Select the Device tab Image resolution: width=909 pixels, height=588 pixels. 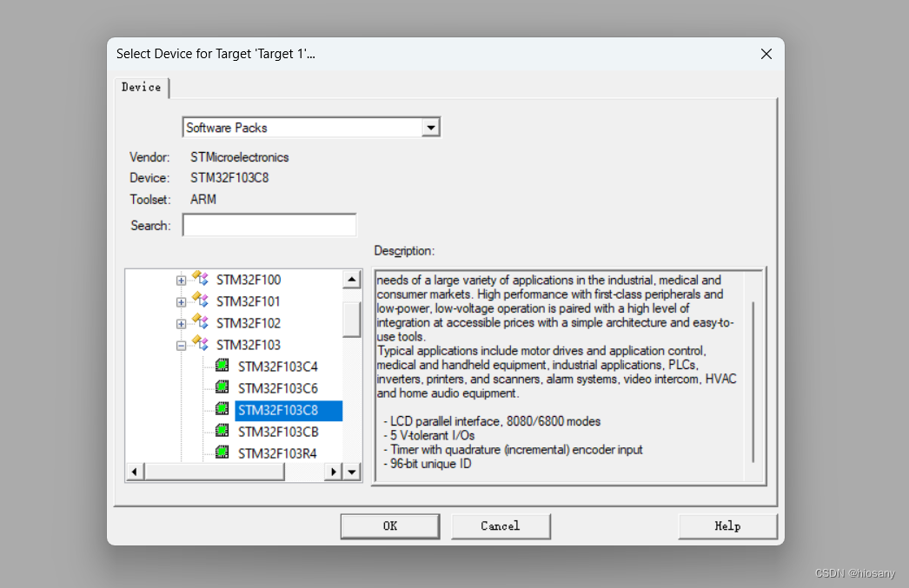coord(141,87)
